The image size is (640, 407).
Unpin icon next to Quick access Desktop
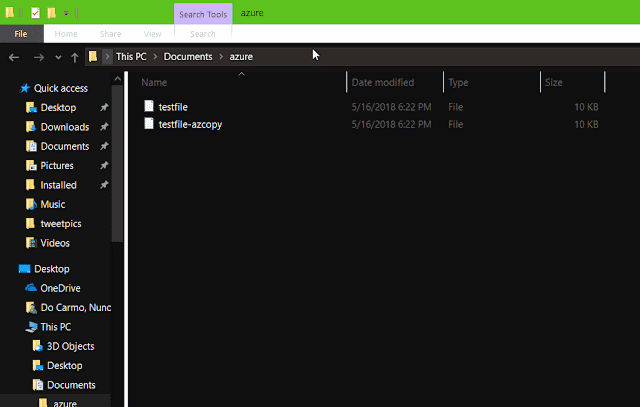point(104,107)
